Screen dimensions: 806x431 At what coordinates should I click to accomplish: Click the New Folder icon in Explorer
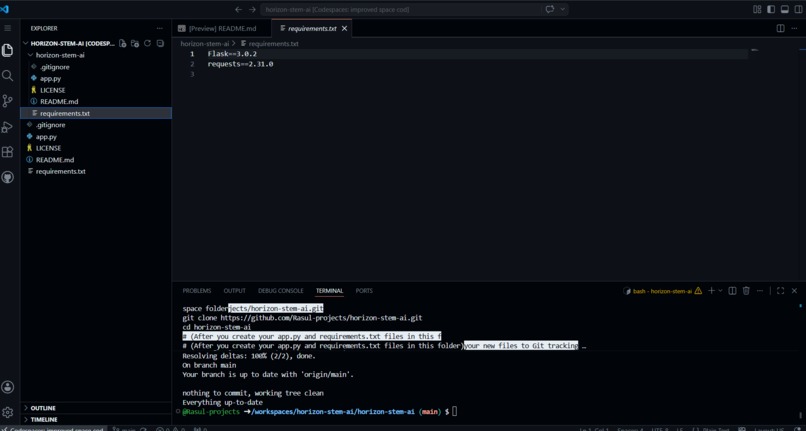(135, 44)
